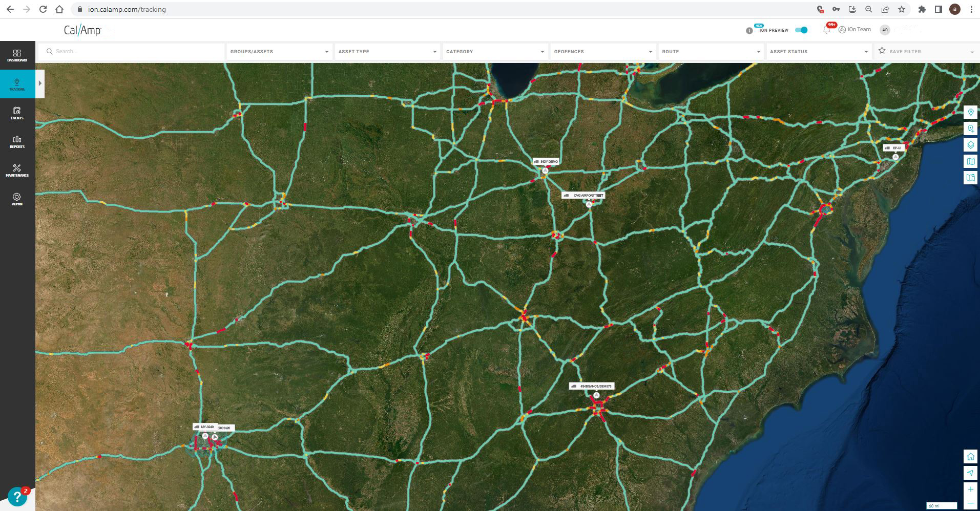Expand the Groups/Assets dropdown
The height and width of the screenshot is (511, 980).
[279, 52]
